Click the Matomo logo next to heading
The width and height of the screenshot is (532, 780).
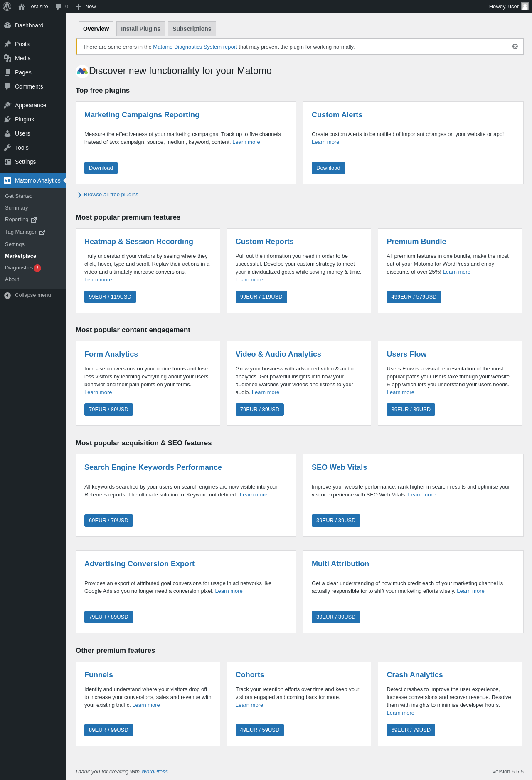tap(82, 71)
